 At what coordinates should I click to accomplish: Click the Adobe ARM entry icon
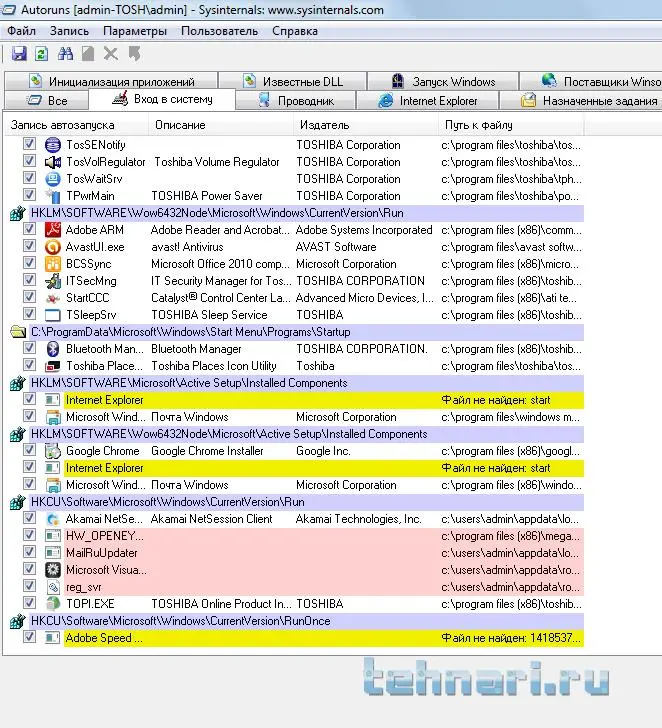click(x=52, y=230)
